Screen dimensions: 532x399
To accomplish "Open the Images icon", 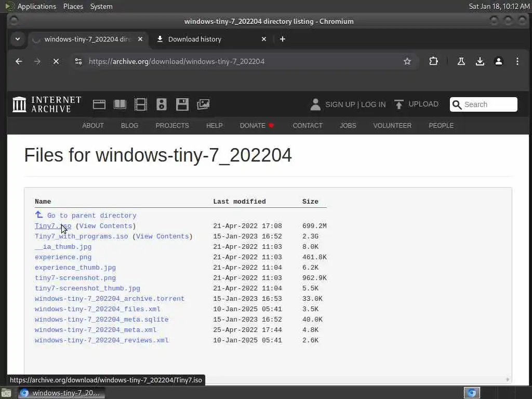I will 203,104.
